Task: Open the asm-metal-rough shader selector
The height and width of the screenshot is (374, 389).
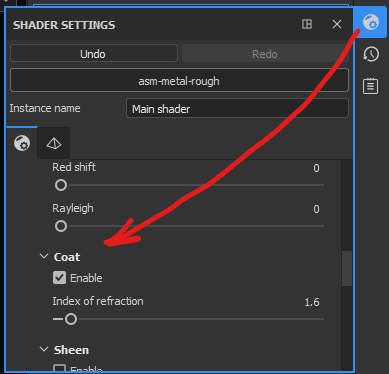Action: point(179,80)
